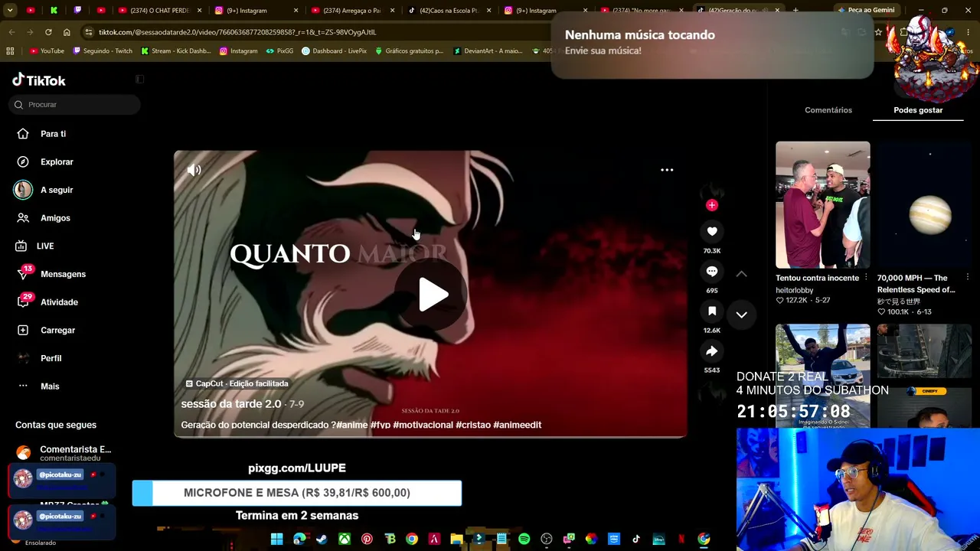Open the Xbox app from the taskbar
The image size is (980, 551).
click(345, 540)
